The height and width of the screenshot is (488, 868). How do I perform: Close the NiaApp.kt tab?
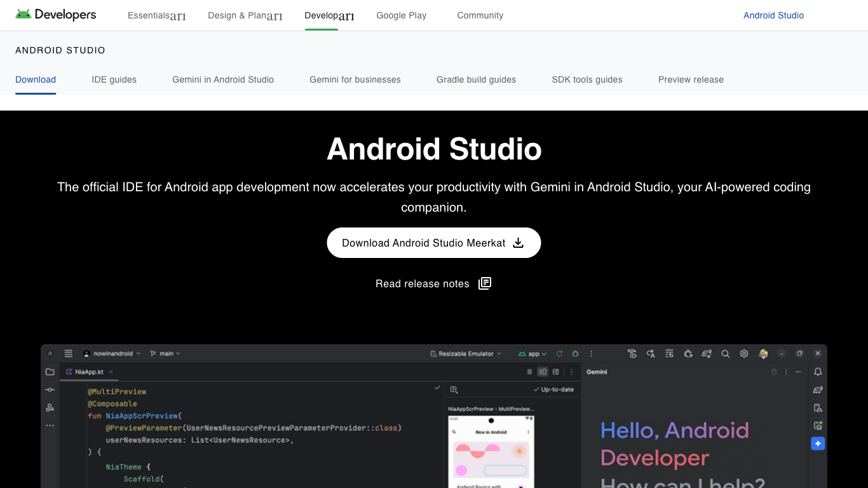coord(111,372)
